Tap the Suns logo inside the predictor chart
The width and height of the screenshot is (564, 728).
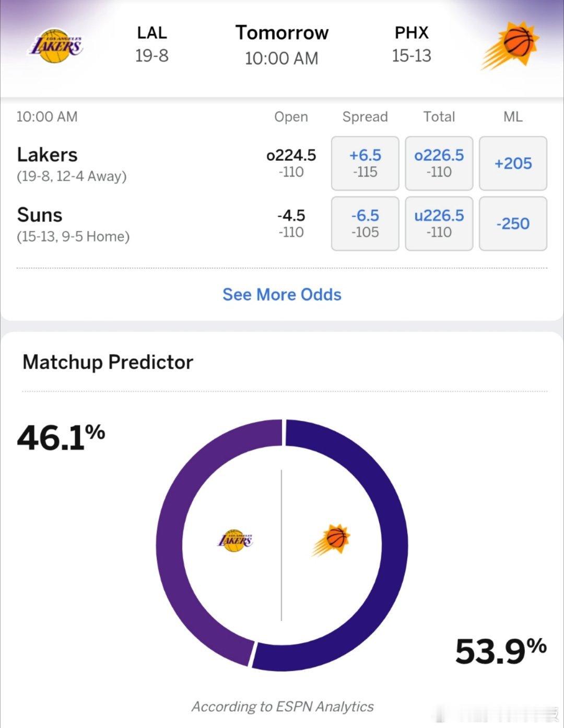coord(332,539)
